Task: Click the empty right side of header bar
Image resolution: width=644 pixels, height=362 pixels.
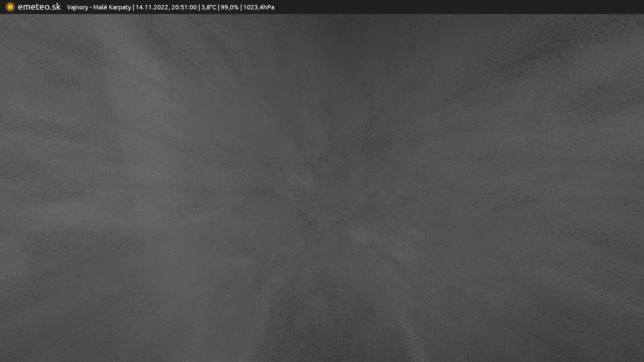Action: [470, 7]
